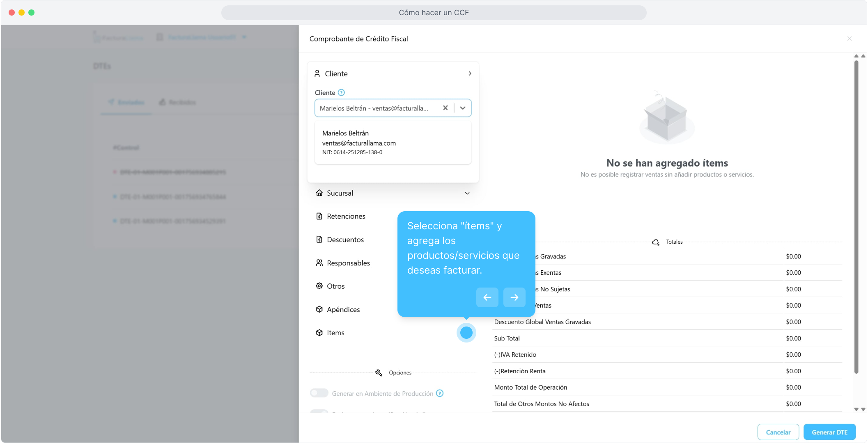The image size is (868, 443).
Task: Clear selected client with the X icon
Action: pyautogui.click(x=445, y=108)
